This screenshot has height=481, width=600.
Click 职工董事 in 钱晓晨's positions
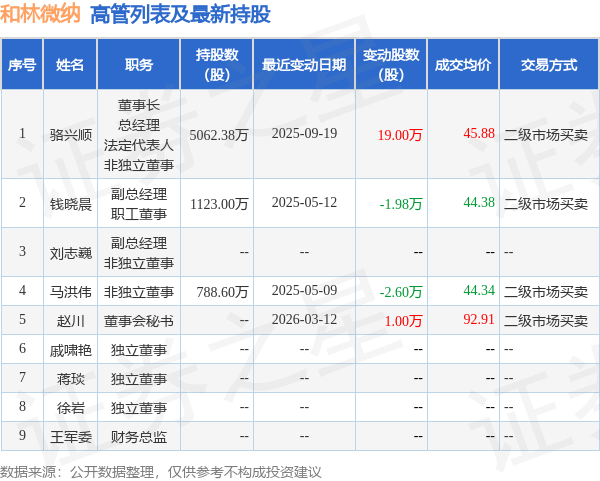[x=139, y=214]
